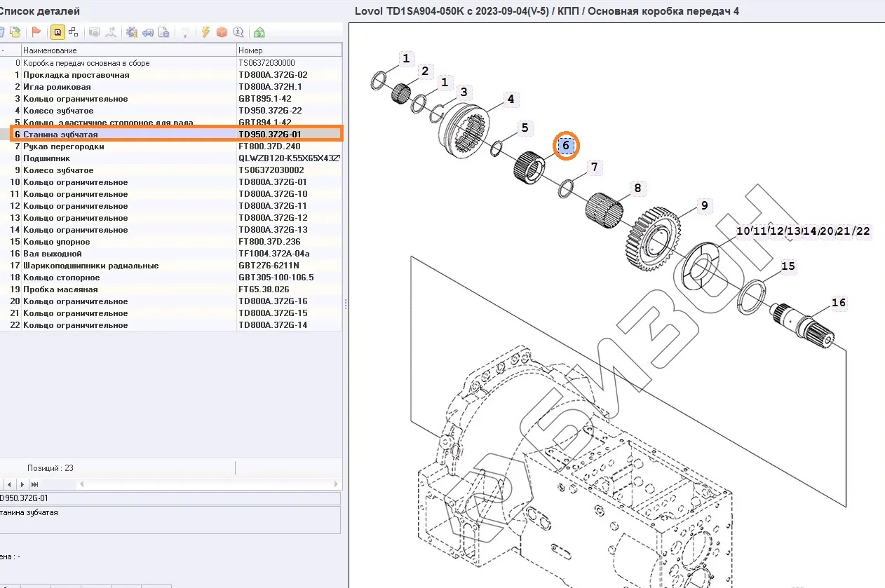Click the magnifier info icon
885x588 pixels.
[238, 32]
